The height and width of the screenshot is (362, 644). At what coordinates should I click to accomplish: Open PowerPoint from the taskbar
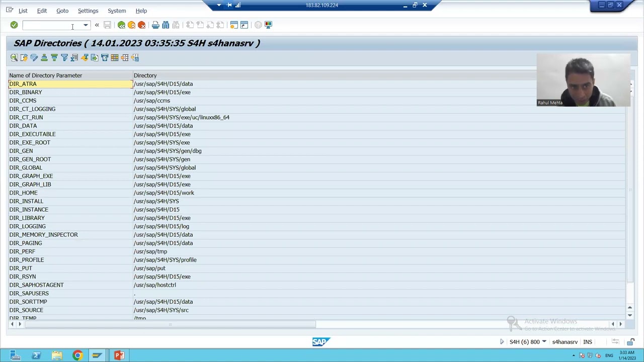tap(119, 355)
